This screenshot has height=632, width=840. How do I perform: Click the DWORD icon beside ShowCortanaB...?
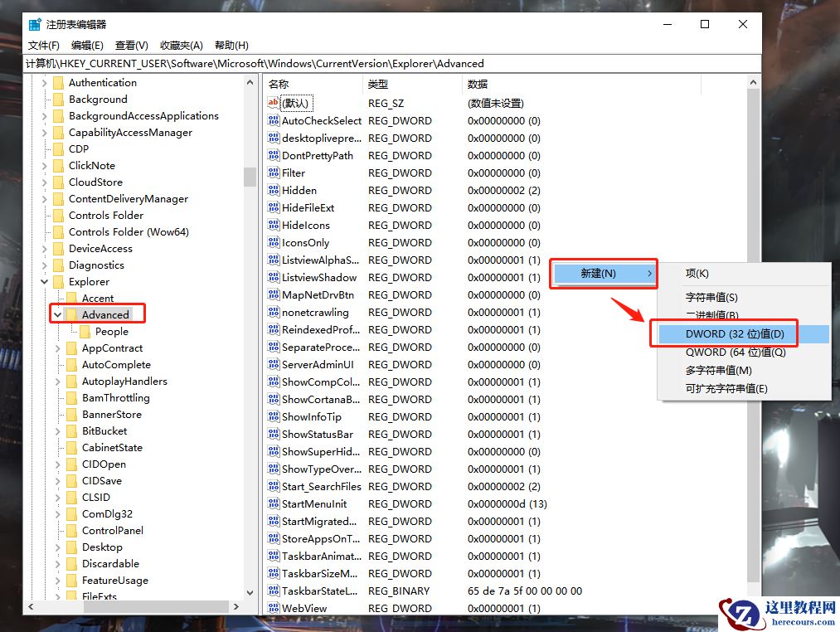(274, 399)
